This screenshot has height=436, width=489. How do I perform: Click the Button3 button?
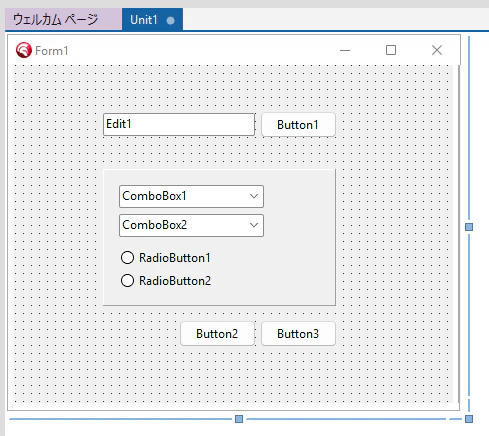pos(298,334)
